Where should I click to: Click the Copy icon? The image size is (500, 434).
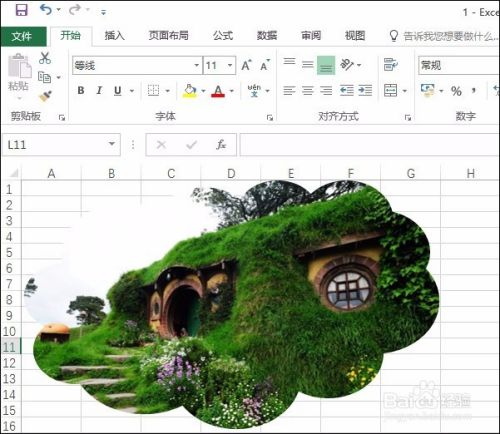point(44,77)
